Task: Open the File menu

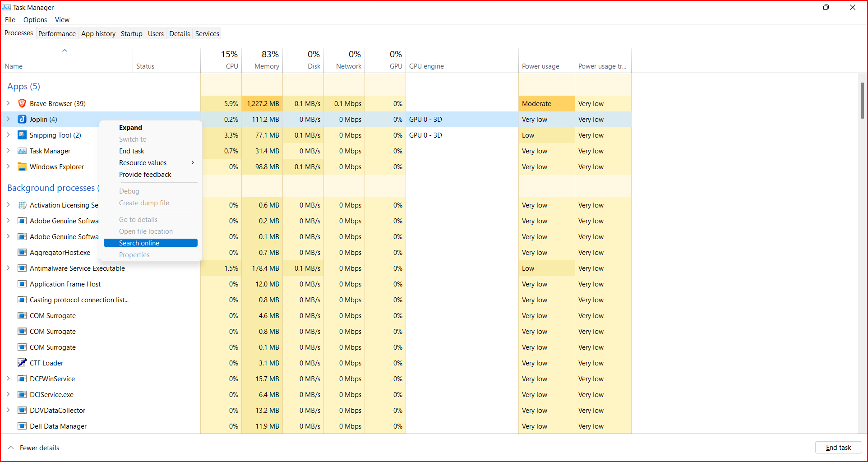Action: click(x=10, y=20)
